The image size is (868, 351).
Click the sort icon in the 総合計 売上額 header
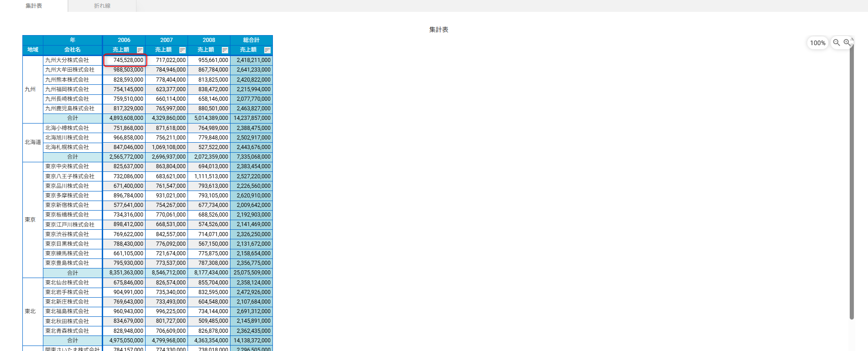pos(267,50)
